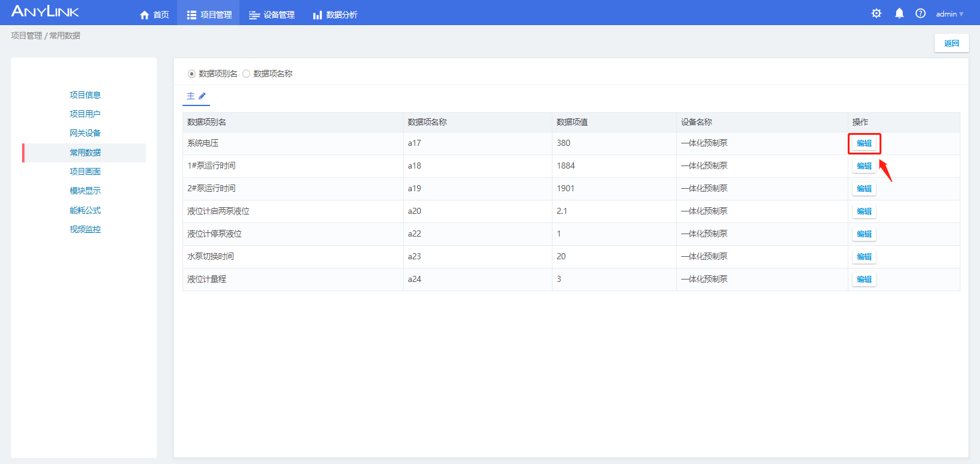Go to 首页 home

click(154, 15)
